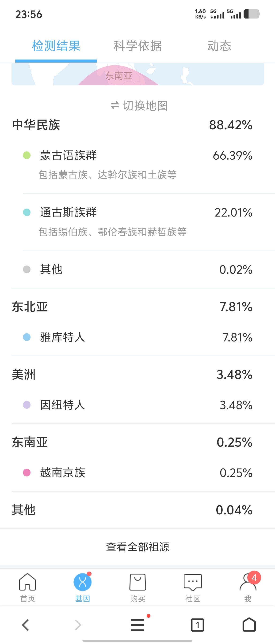Select the 检测结果 tab
Image resolution: width=275 pixels, height=644 pixels.
56,46
